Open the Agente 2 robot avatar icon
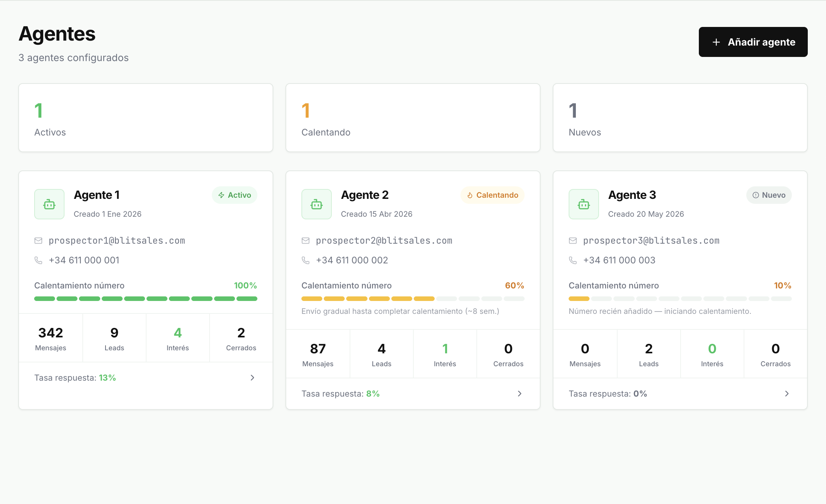 tap(317, 204)
